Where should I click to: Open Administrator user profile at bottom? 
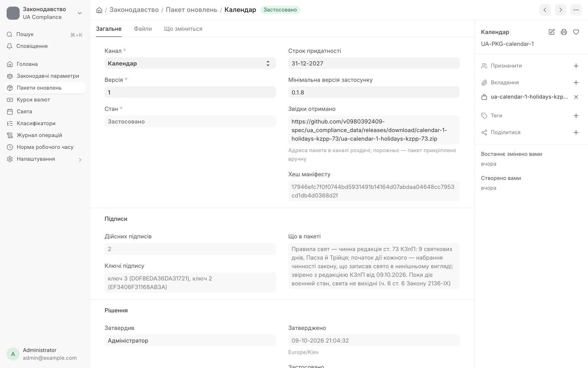44,354
